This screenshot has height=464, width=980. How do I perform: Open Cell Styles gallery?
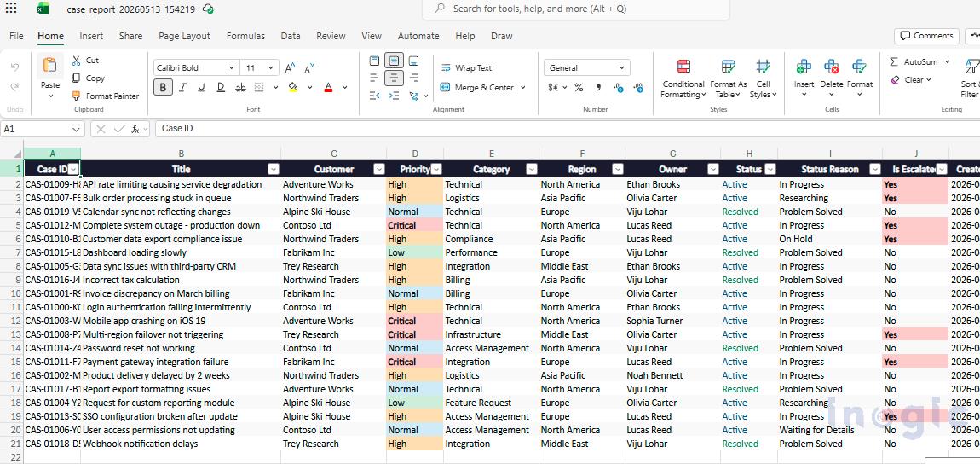click(764, 78)
